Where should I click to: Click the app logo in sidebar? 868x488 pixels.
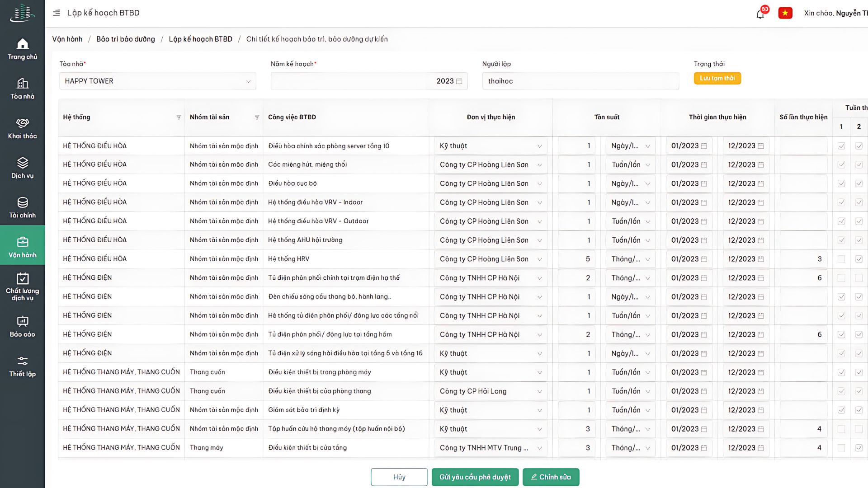pos(22,13)
